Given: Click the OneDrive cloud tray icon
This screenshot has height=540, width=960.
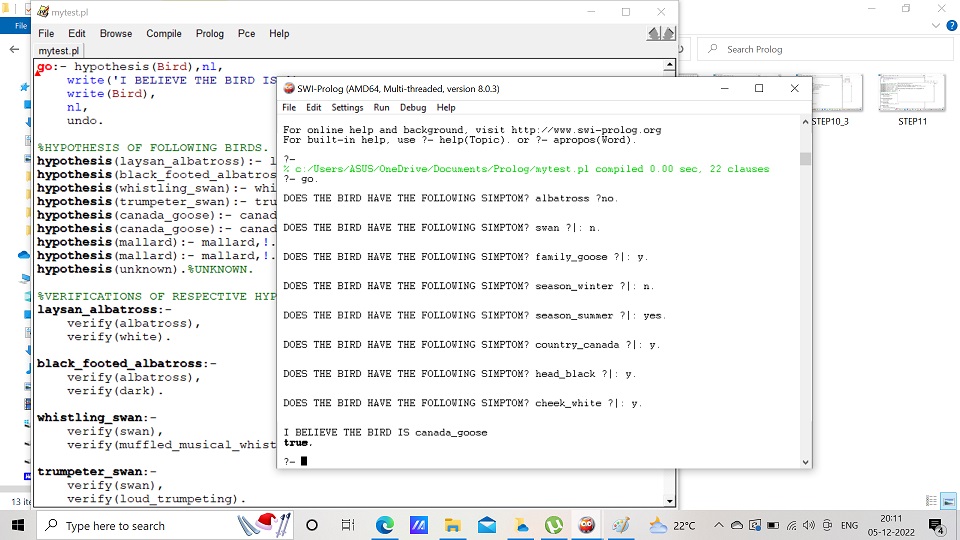Looking at the screenshot, I should point(737,525).
